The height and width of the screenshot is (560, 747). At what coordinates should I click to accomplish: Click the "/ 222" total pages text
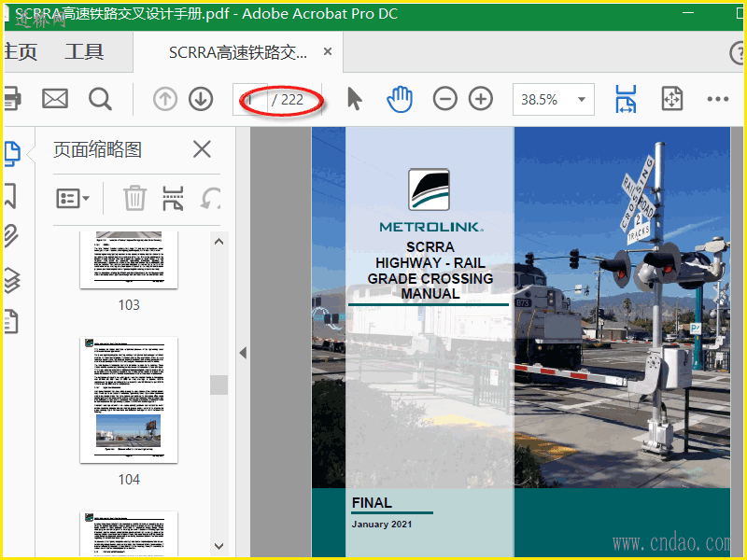(288, 100)
